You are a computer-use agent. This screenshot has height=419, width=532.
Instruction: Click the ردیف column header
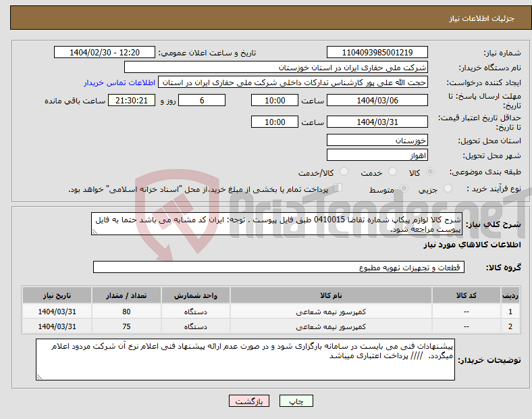(x=510, y=295)
